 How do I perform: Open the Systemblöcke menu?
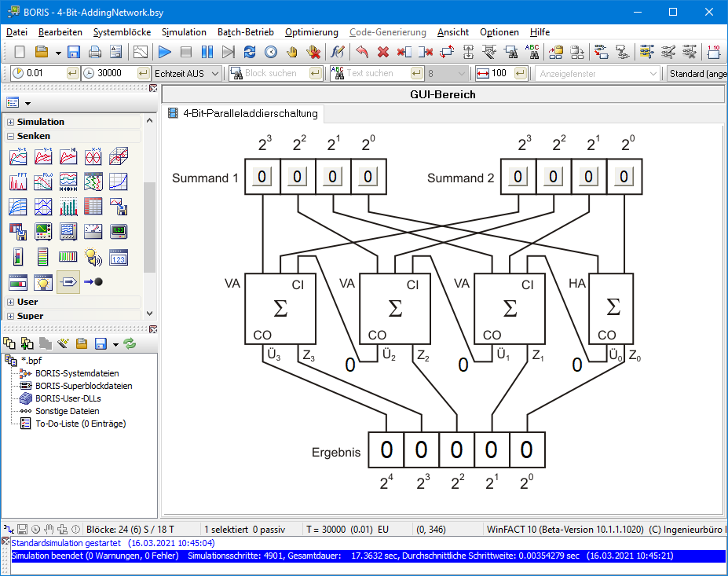[x=122, y=32]
